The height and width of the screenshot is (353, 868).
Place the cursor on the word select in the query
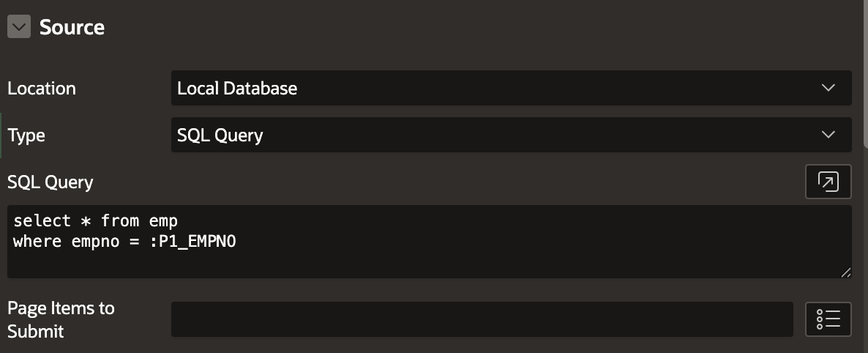pos(42,220)
